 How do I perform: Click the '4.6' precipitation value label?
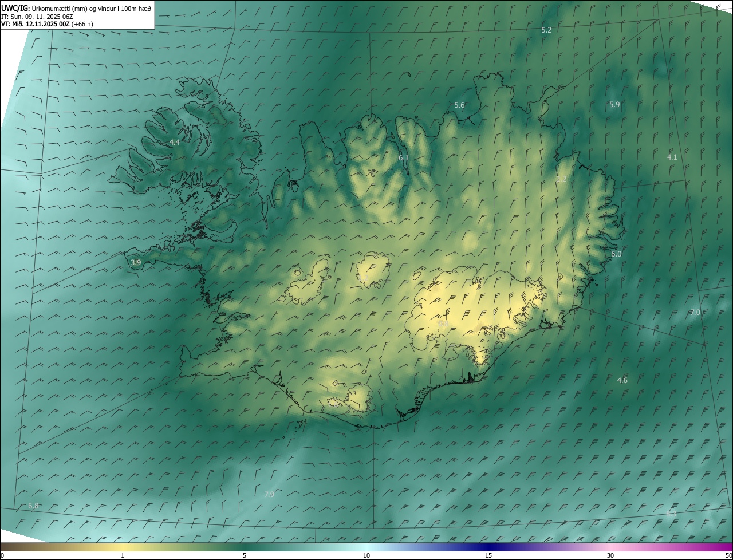point(622,381)
